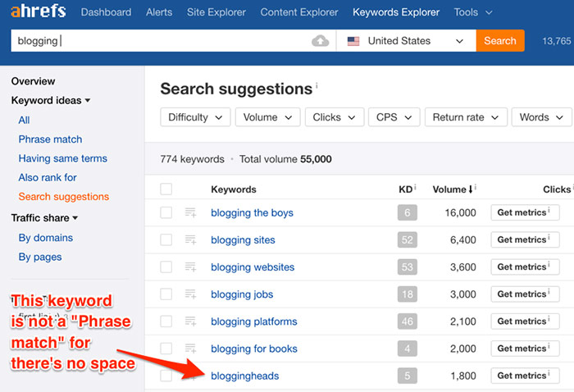Open the United States country dropdown
Image resolution: width=574 pixels, height=392 pixels.
click(x=406, y=41)
